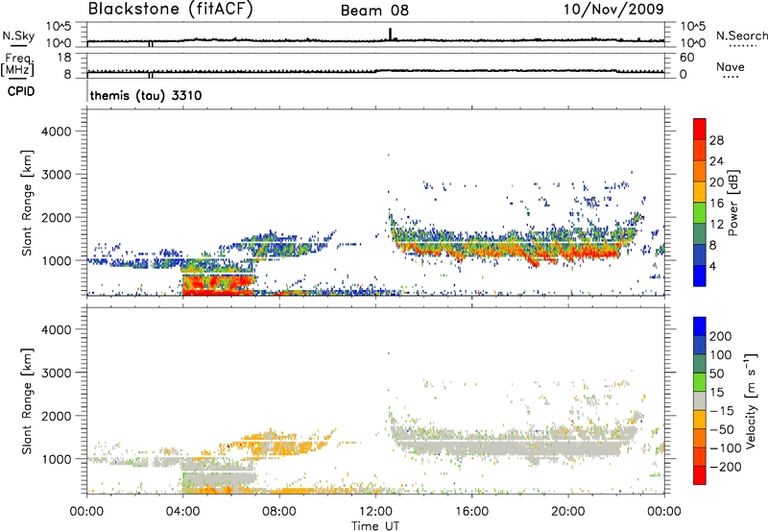Click the "08:00" time tick label
Image resolution: width=768 pixels, height=532 pixels.
[278, 512]
